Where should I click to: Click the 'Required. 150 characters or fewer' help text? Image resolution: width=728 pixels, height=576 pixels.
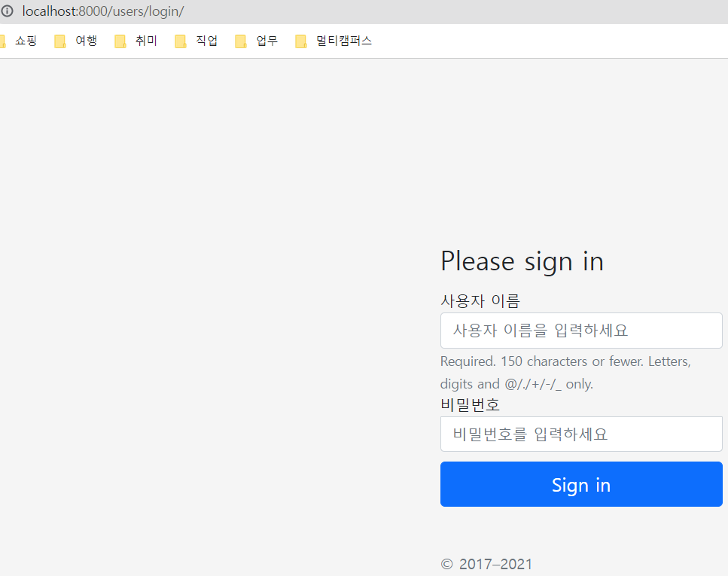[565, 373]
